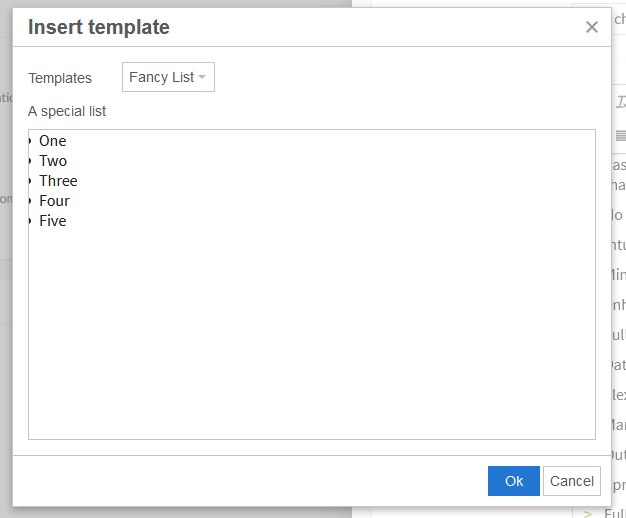Close the Insert template dialog with X

(592, 28)
